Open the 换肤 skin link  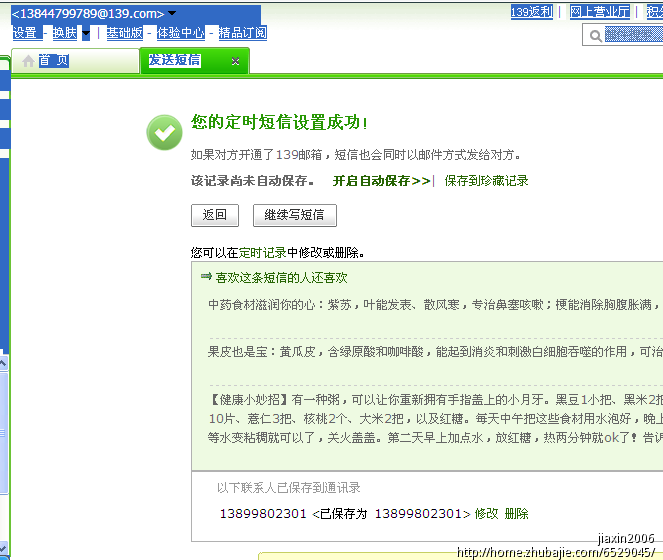[x=64, y=33]
